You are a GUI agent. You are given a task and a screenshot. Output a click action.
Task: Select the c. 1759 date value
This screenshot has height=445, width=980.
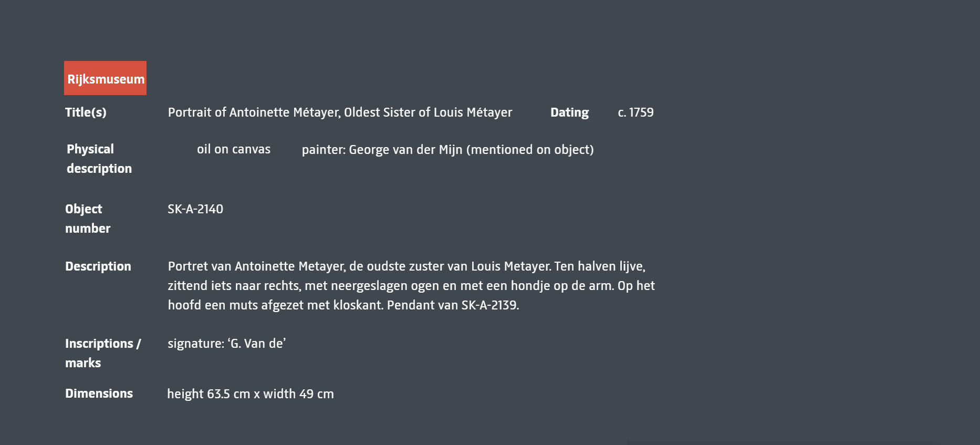pos(635,112)
